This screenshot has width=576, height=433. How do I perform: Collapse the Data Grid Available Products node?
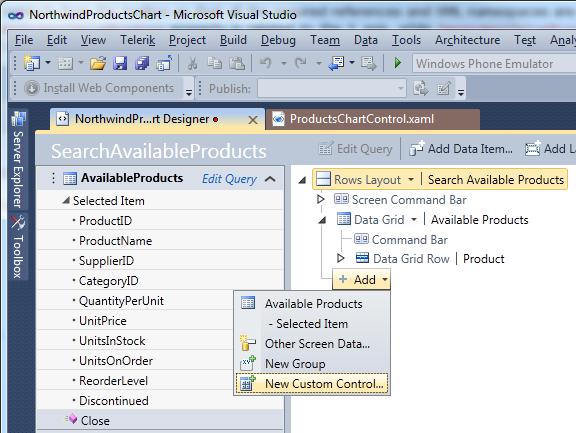323,220
